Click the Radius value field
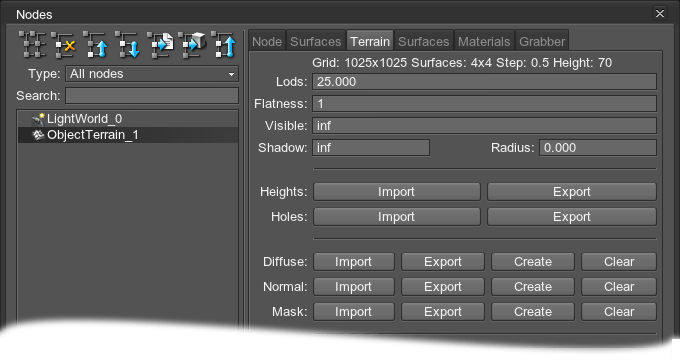This screenshot has height=360, width=680. (598, 147)
